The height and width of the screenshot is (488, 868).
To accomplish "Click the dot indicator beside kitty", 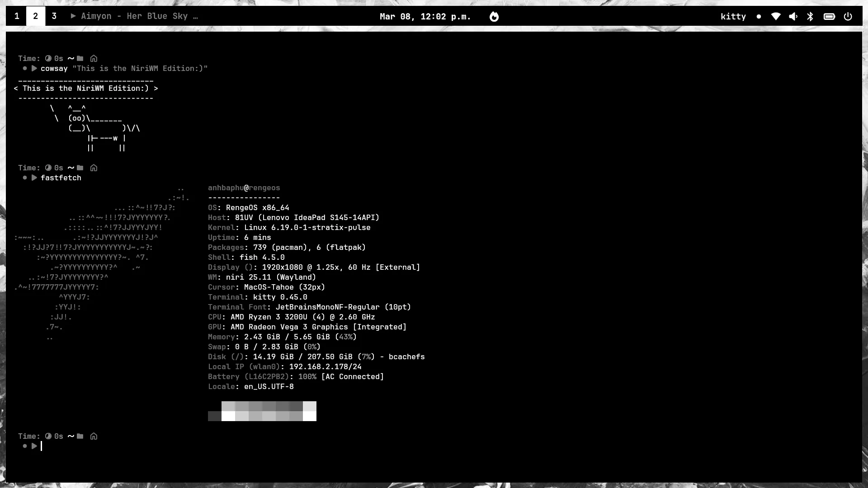I will click(x=759, y=17).
